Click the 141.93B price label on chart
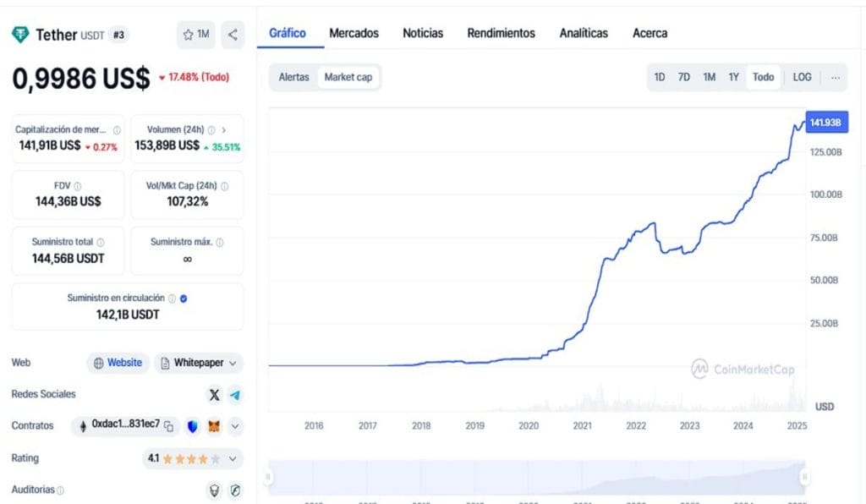This screenshot has height=504, width=866. point(826,123)
